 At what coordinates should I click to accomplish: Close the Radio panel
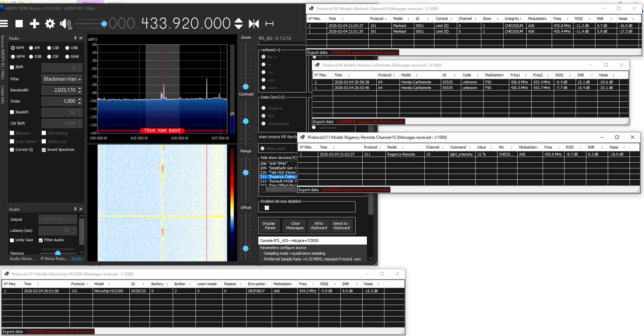pos(82,38)
